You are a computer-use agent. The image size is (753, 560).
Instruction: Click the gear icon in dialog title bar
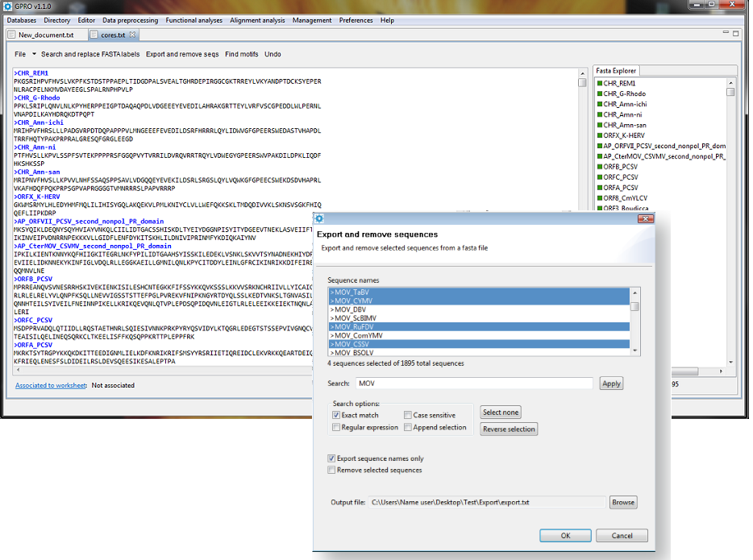[x=319, y=218]
